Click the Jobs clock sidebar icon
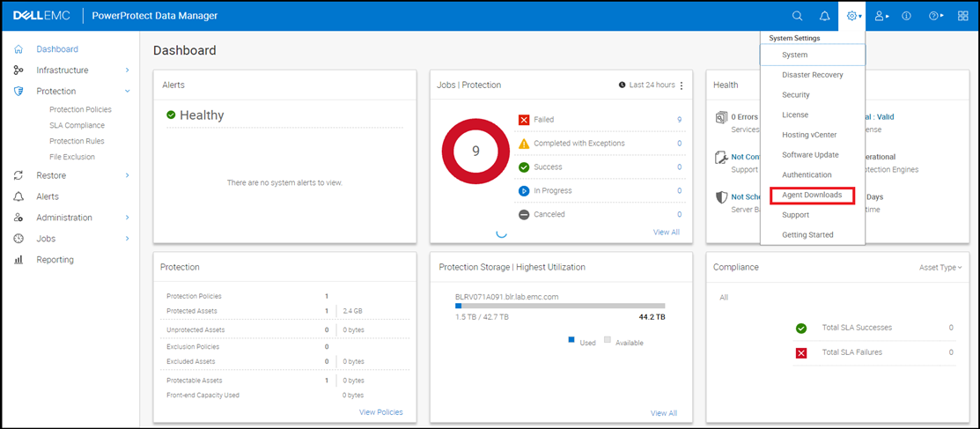This screenshot has height=429, width=980. [18, 238]
